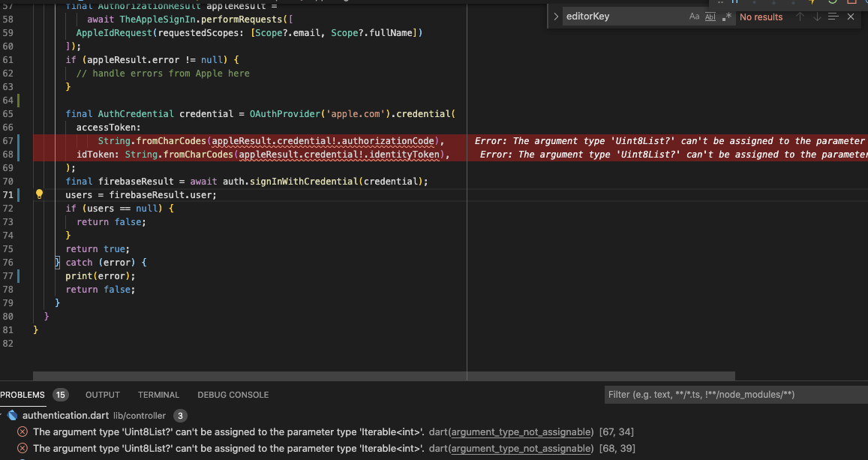Enable Use Regular Expression in the find widget

(725, 16)
